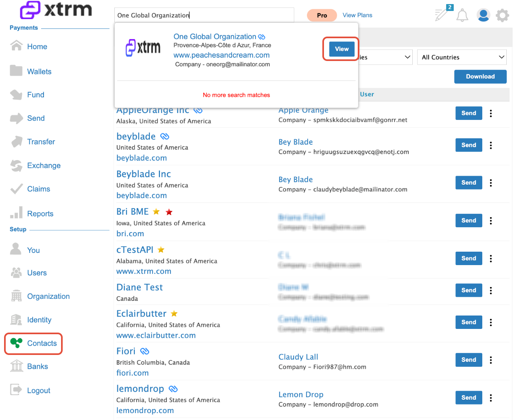Open the lemondrop.com website link
The width and height of the screenshot is (523, 420).
coord(145,411)
